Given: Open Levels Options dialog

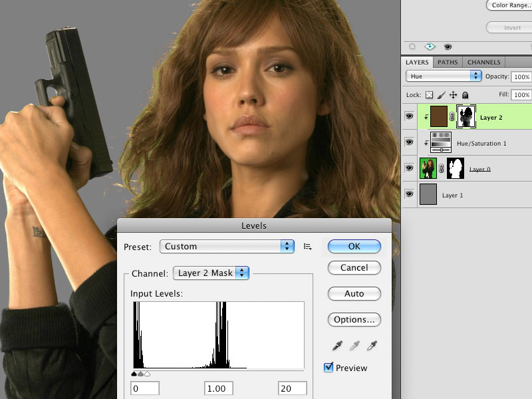Looking at the screenshot, I should coord(354,319).
